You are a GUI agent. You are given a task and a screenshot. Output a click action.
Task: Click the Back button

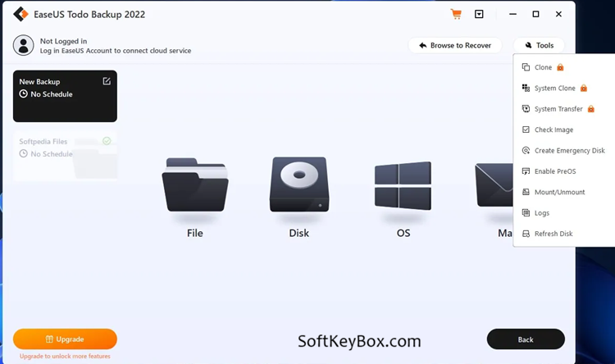[x=526, y=339]
